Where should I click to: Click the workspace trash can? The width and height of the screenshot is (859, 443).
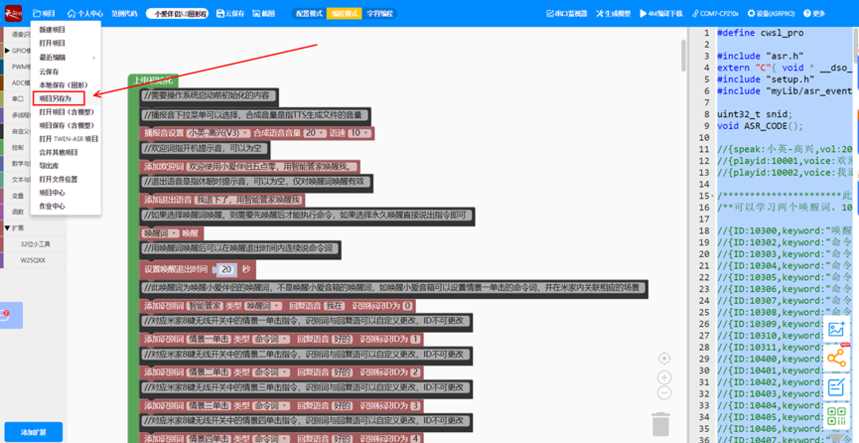661,424
